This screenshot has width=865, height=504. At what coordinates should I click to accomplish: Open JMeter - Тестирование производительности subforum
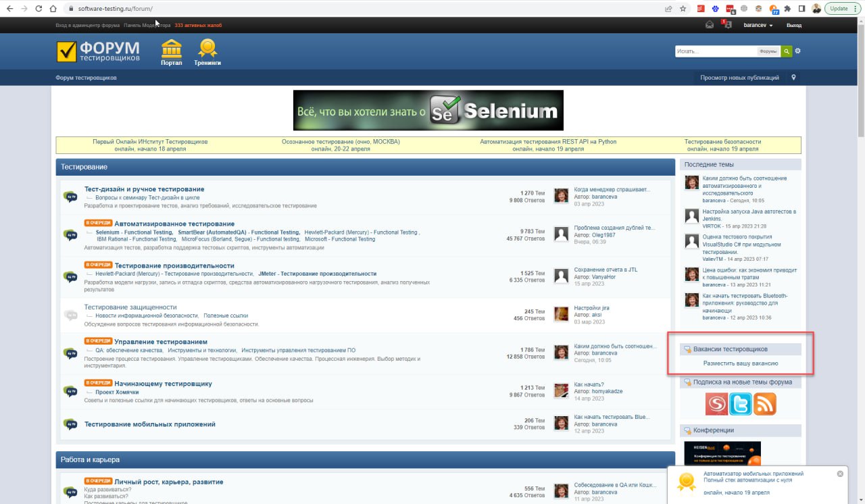pos(318,274)
